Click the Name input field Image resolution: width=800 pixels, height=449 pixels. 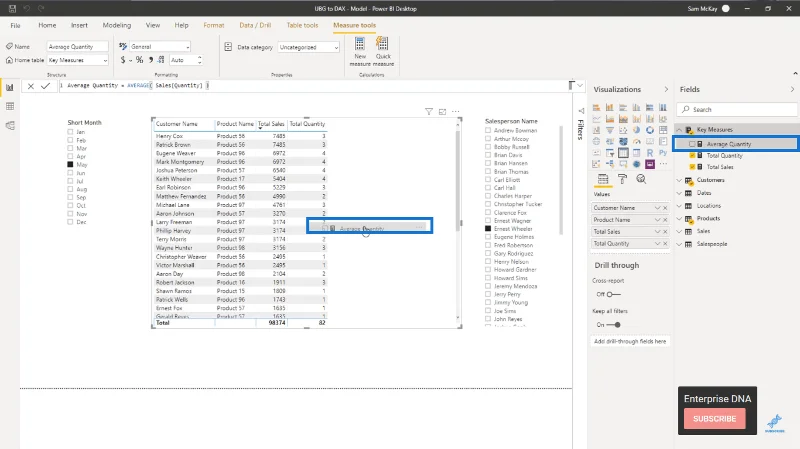78,46
